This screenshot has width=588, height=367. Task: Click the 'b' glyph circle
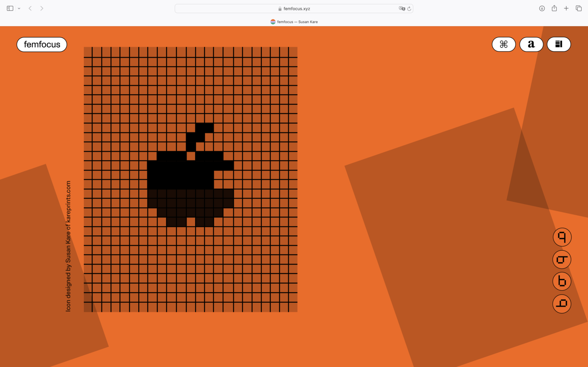point(562,281)
